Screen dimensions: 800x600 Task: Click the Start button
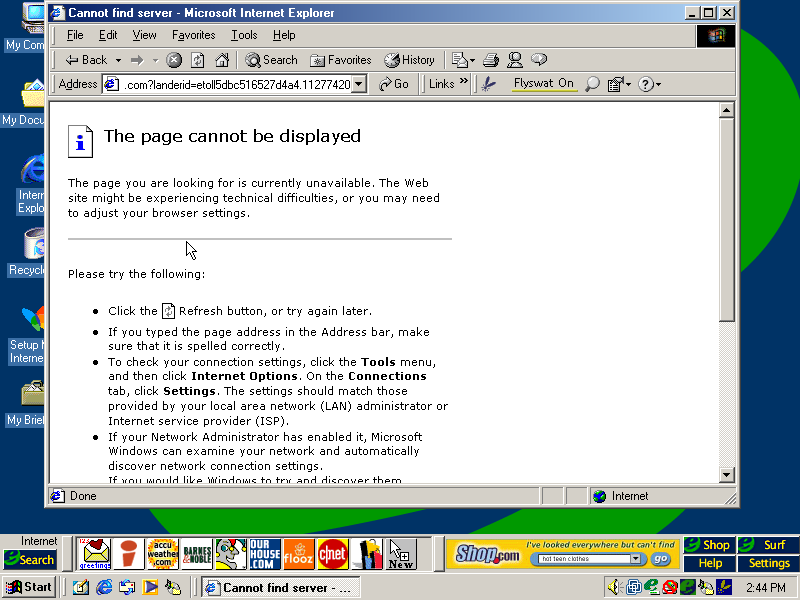29,588
